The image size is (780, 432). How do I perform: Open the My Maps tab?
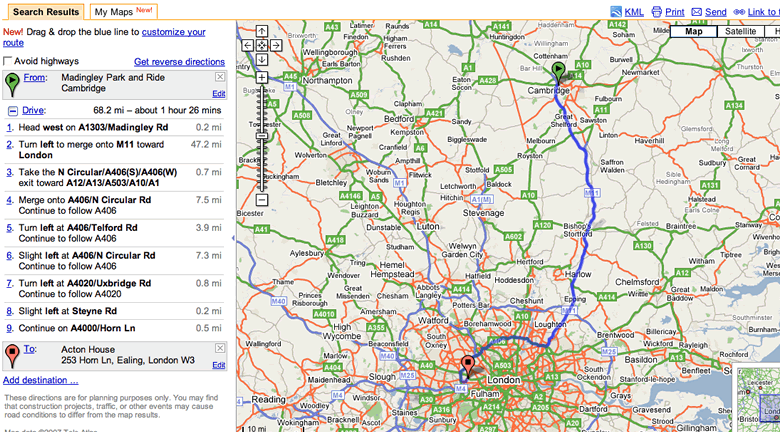[x=124, y=12]
